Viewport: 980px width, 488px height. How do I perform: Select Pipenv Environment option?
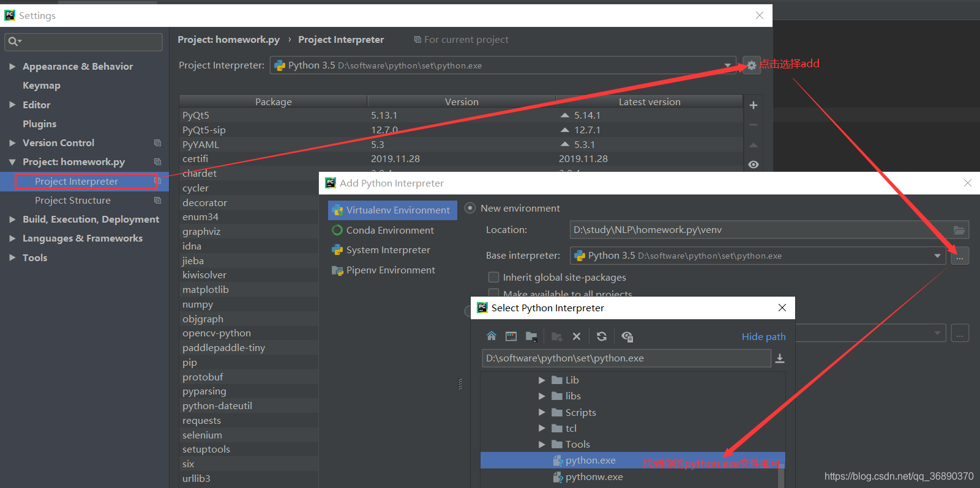(x=392, y=270)
